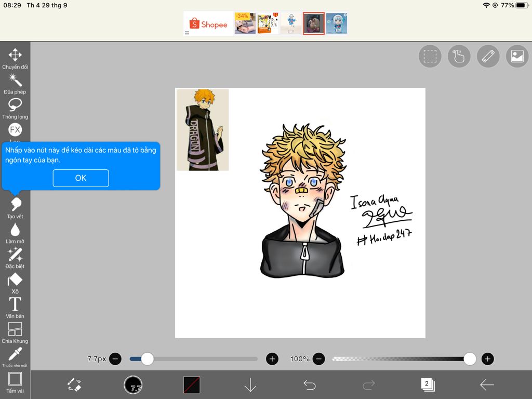
Task: Open the red-bordered ad thumbnail
Action: [x=313, y=23]
